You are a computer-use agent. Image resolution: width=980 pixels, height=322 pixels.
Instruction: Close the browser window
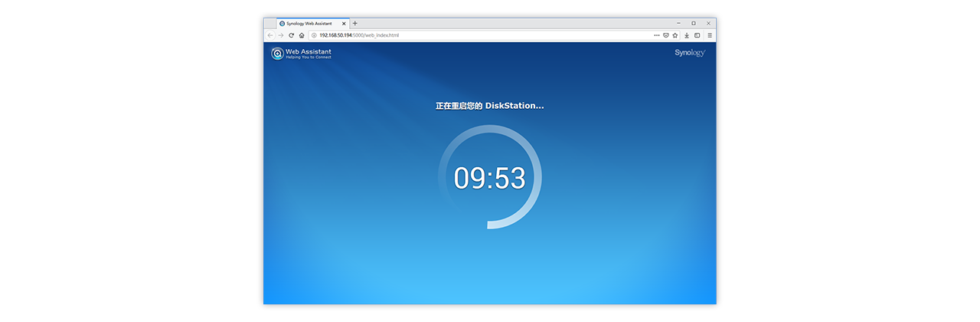[708, 23]
